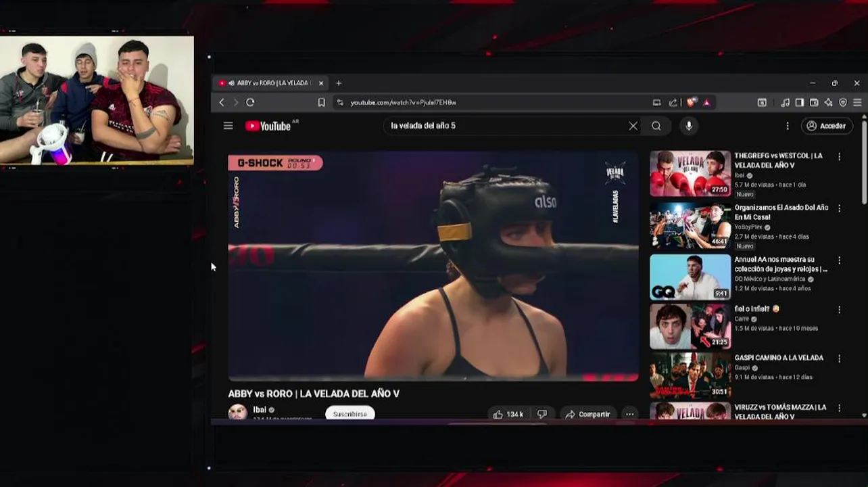The width and height of the screenshot is (868, 487).
Task: Open options menu for THEGREFG vs WESTCOL video
Action: tap(840, 157)
